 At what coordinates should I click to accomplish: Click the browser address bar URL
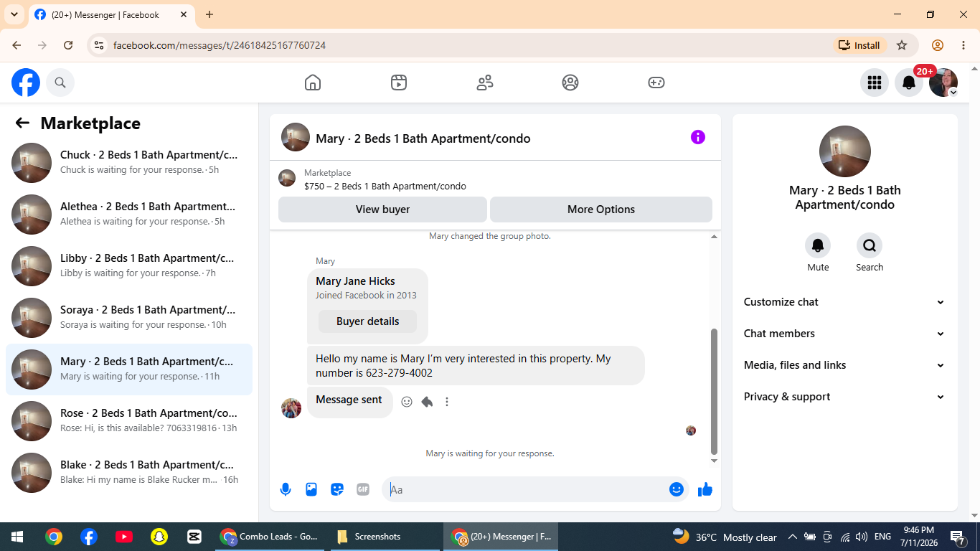220,45
